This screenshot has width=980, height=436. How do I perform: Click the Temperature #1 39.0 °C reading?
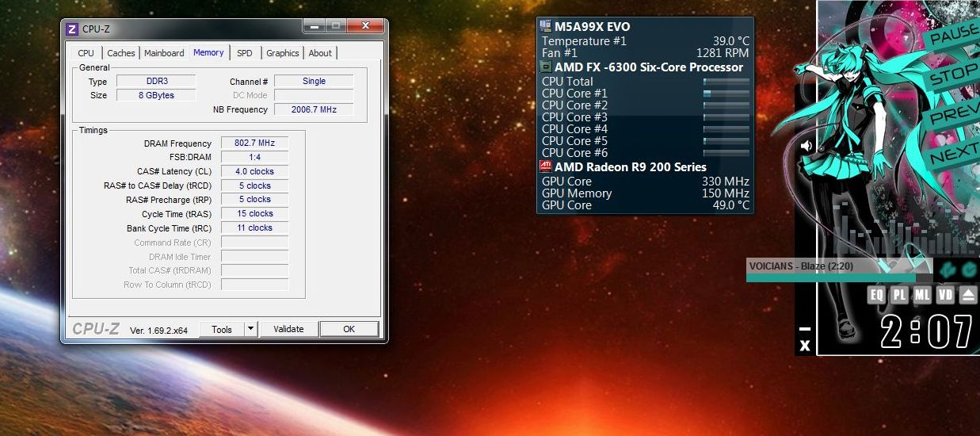click(x=730, y=40)
